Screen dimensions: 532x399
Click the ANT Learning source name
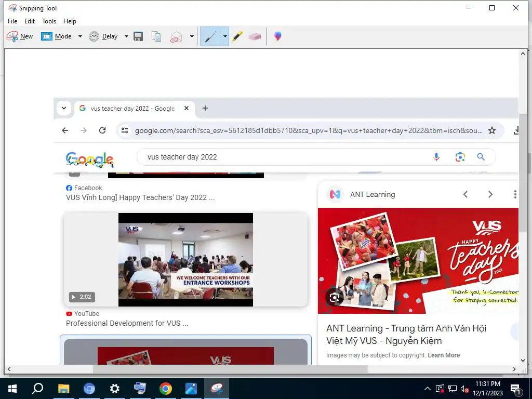tap(373, 194)
